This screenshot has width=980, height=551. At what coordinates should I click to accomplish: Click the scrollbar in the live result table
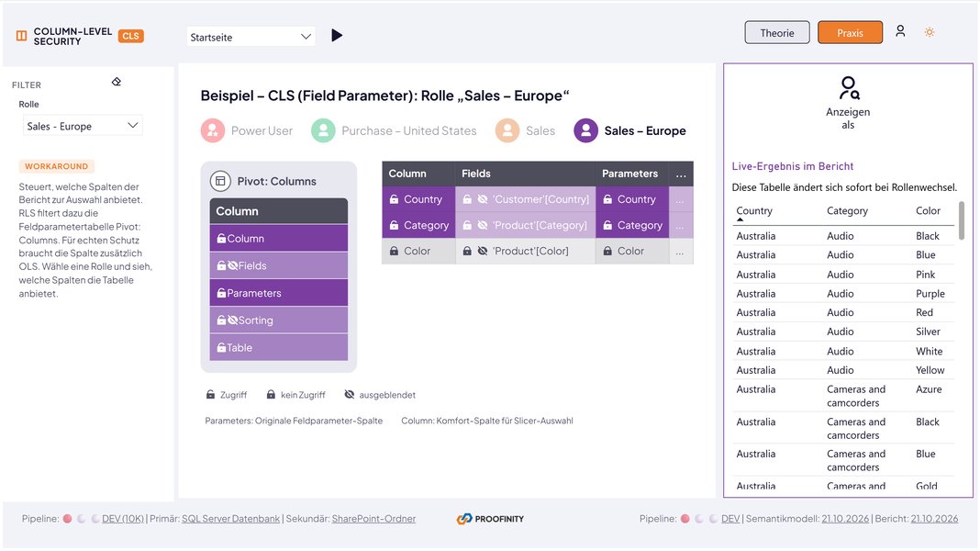962,220
